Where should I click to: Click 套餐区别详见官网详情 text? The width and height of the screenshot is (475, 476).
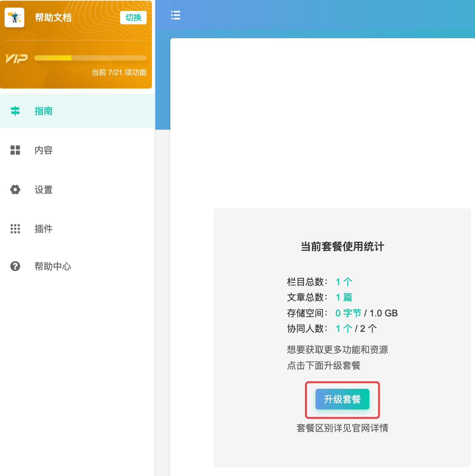[342, 428]
